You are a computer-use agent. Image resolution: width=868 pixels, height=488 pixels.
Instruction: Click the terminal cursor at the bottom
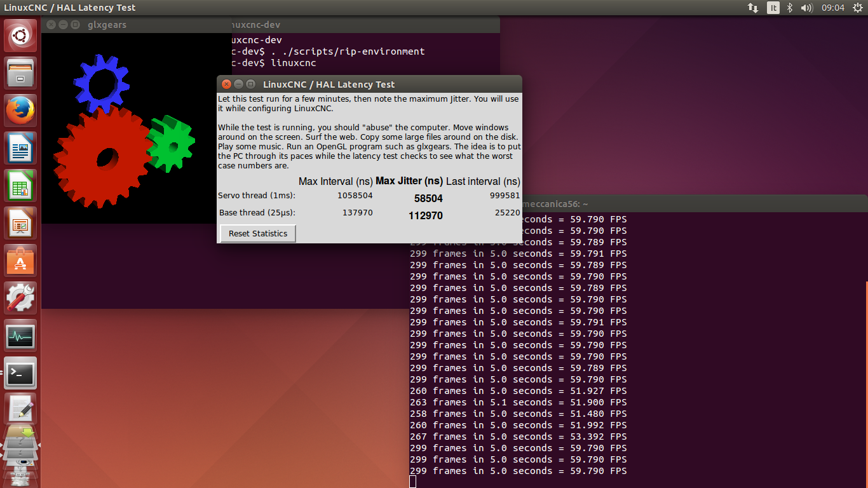[413, 482]
